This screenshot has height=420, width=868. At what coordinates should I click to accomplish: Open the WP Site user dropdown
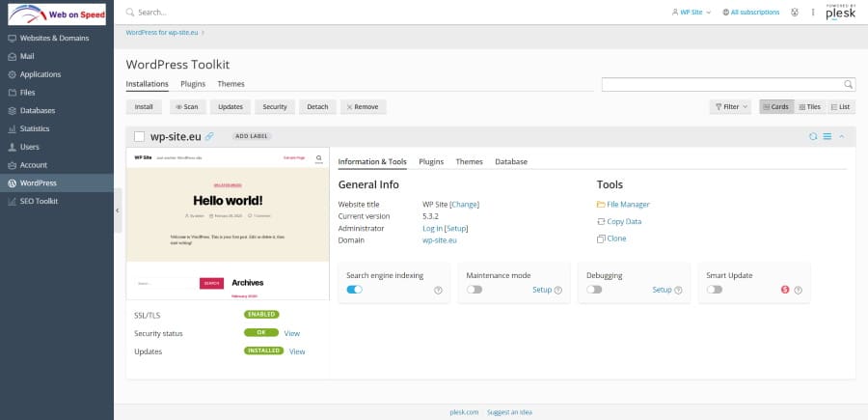pyautogui.click(x=692, y=13)
